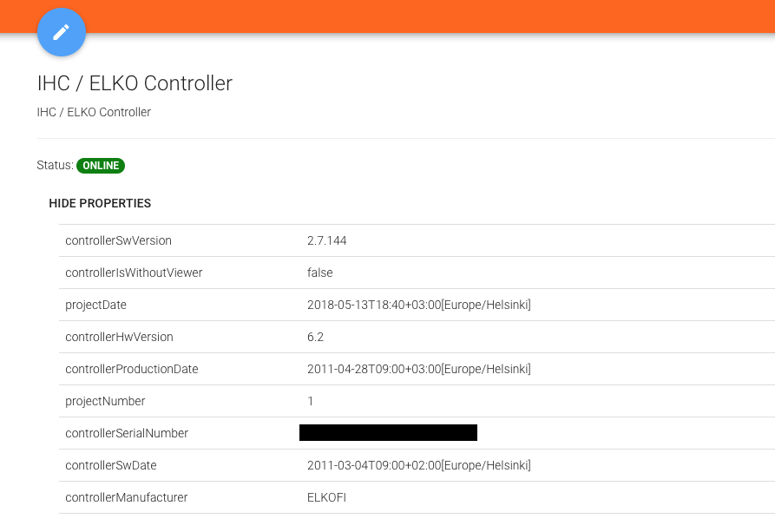Select the projectNumber property name

click(x=105, y=401)
